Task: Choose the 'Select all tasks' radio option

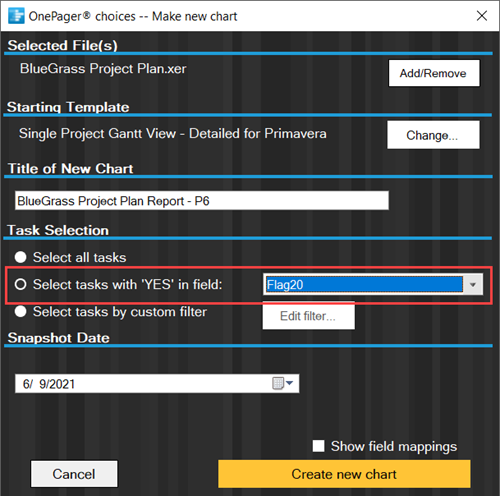Action: (x=21, y=257)
